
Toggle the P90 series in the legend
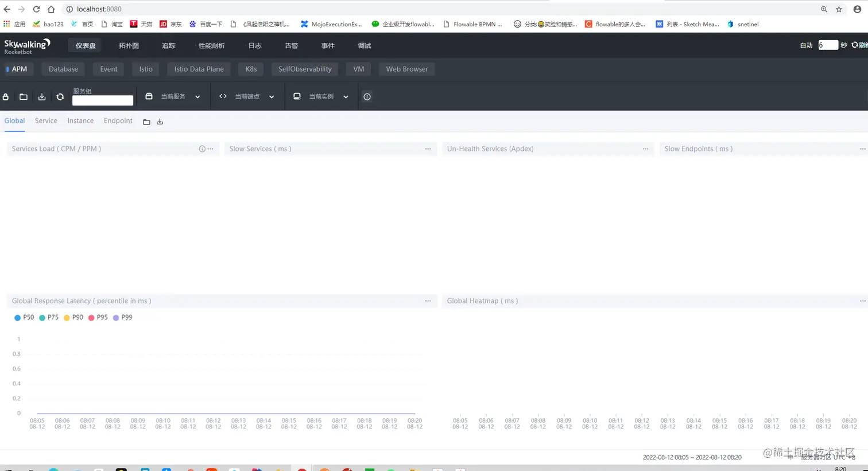pyautogui.click(x=73, y=317)
